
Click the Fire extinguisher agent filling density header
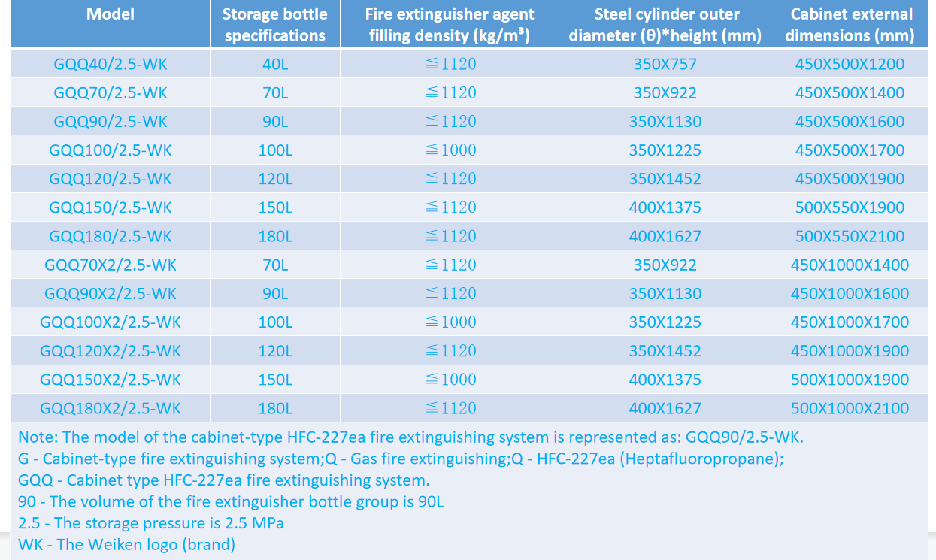coord(450,25)
